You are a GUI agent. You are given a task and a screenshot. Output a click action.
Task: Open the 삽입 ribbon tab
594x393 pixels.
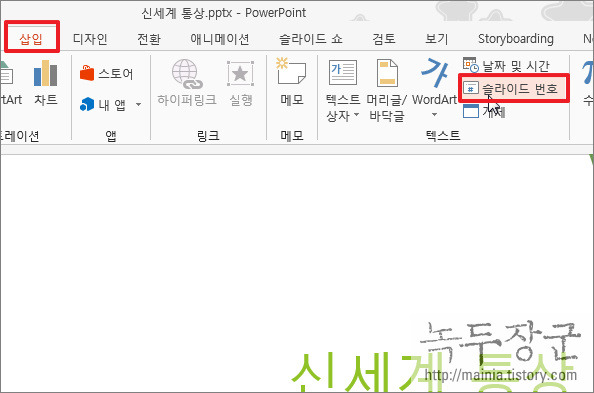click(31, 39)
